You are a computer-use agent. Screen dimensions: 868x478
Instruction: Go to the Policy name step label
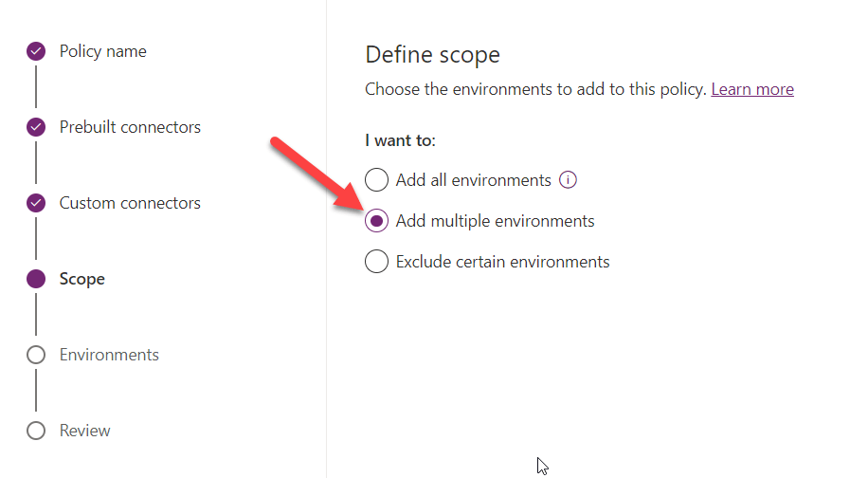pos(102,51)
